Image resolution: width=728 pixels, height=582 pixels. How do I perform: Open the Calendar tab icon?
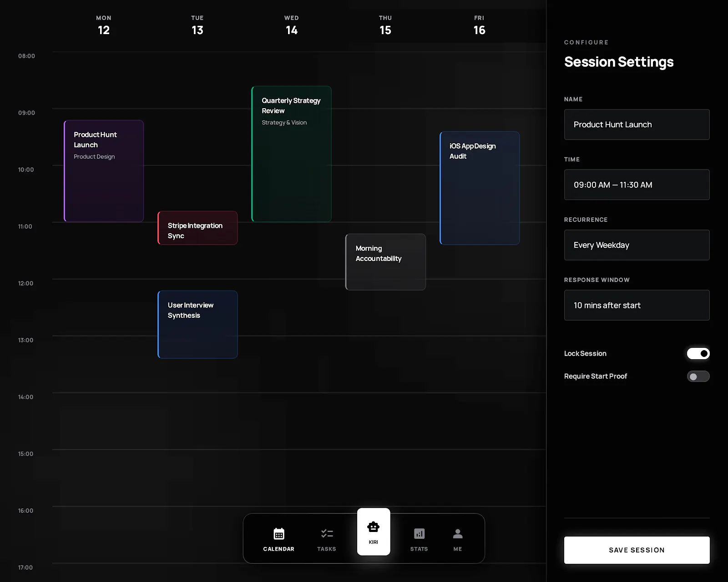point(279,534)
